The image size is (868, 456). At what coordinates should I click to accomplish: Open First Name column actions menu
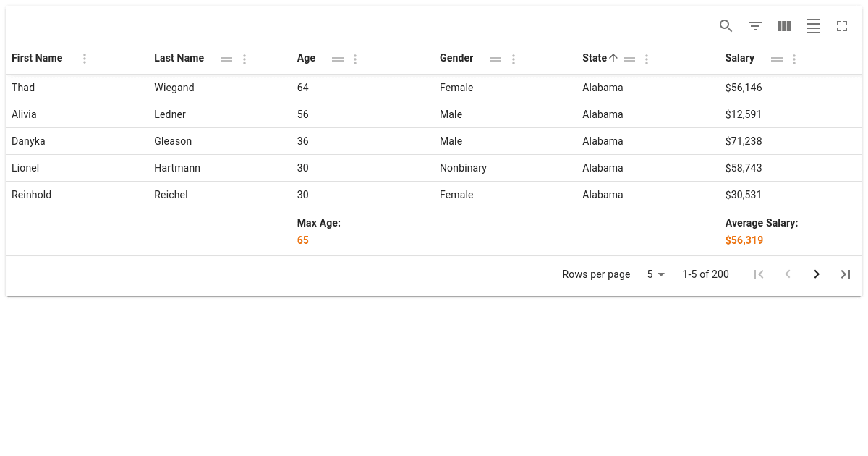coord(85,59)
